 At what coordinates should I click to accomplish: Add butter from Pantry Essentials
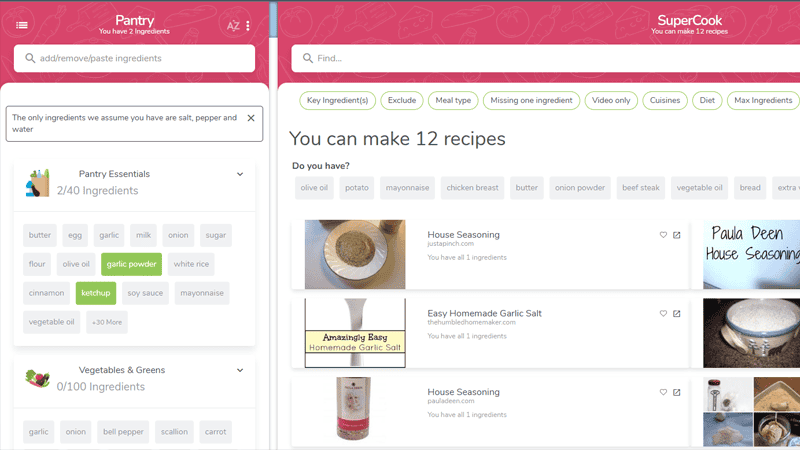click(40, 235)
